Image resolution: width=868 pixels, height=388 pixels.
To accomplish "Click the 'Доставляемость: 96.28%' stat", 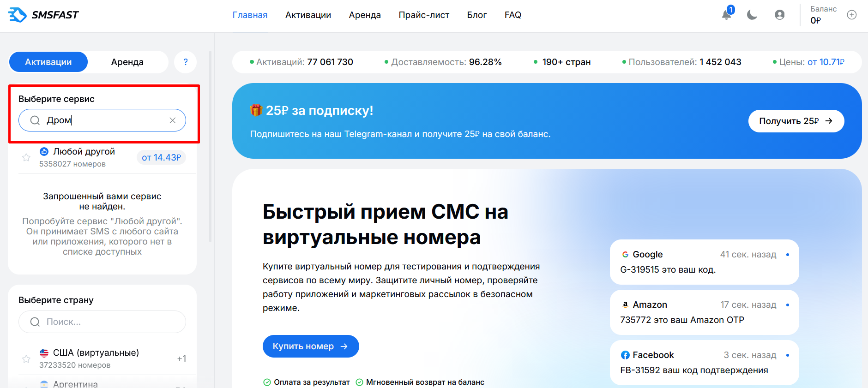I will tap(443, 62).
